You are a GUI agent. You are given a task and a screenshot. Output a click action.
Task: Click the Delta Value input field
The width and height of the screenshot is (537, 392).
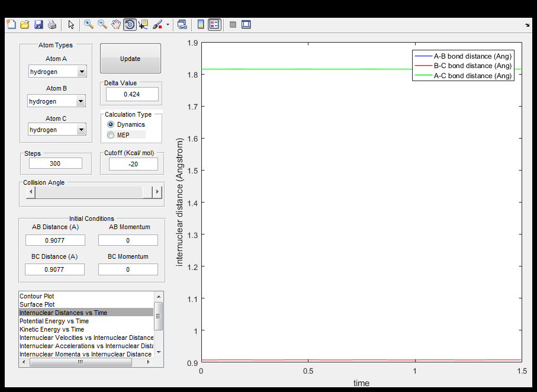point(132,94)
